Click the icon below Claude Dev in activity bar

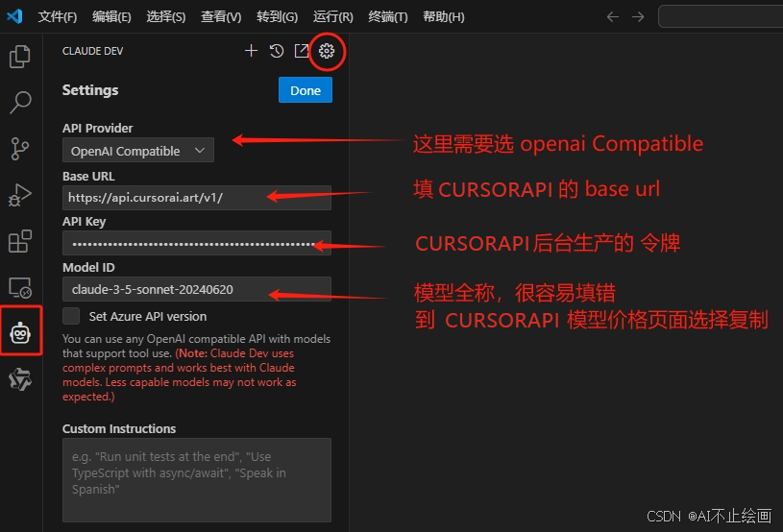20,379
